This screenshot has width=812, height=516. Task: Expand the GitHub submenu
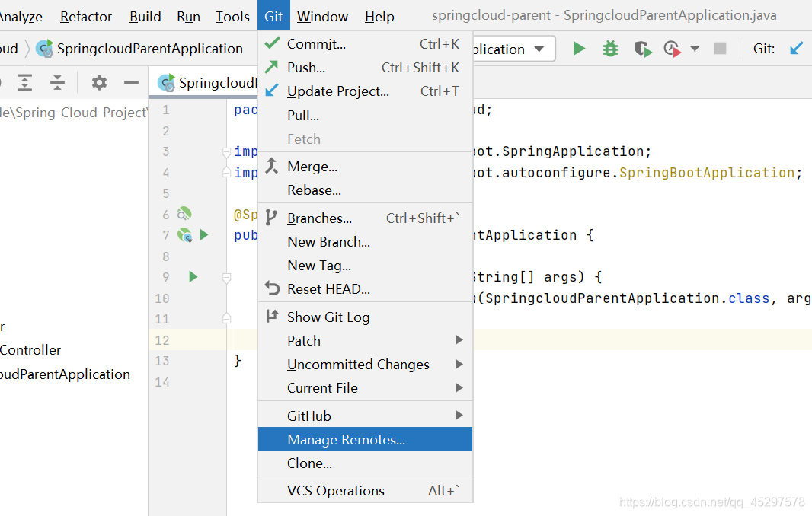coord(365,416)
